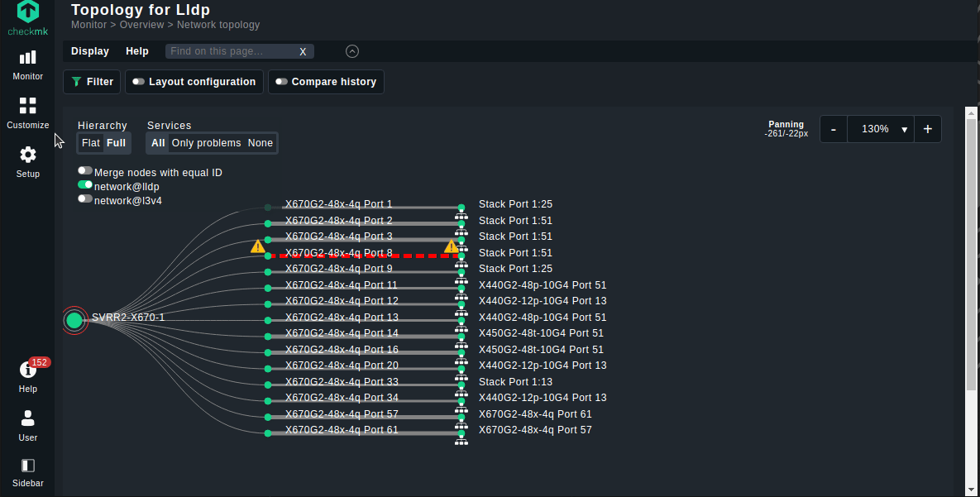
Task: Click the warning icon left of Port 8
Action: coord(257,247)
